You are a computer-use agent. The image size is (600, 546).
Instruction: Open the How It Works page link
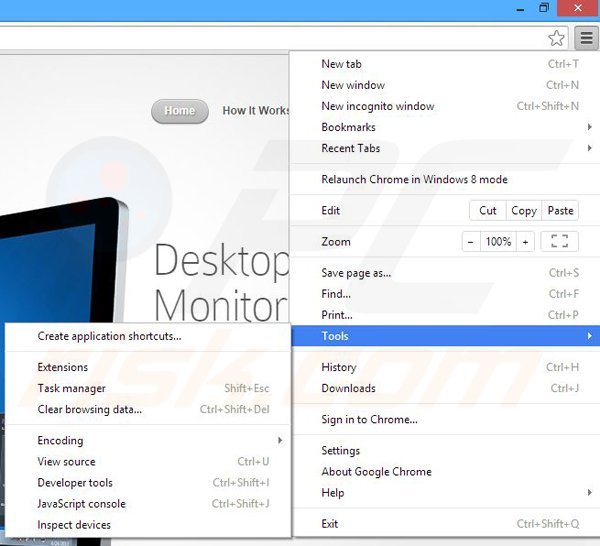(x=256, y=111)
